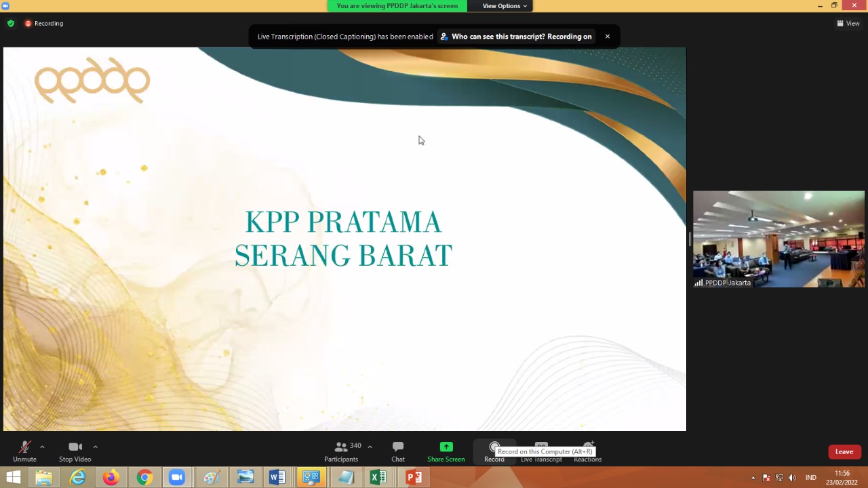Open the View layout menu
Viewport: 868px width, 488px height.
848,23
